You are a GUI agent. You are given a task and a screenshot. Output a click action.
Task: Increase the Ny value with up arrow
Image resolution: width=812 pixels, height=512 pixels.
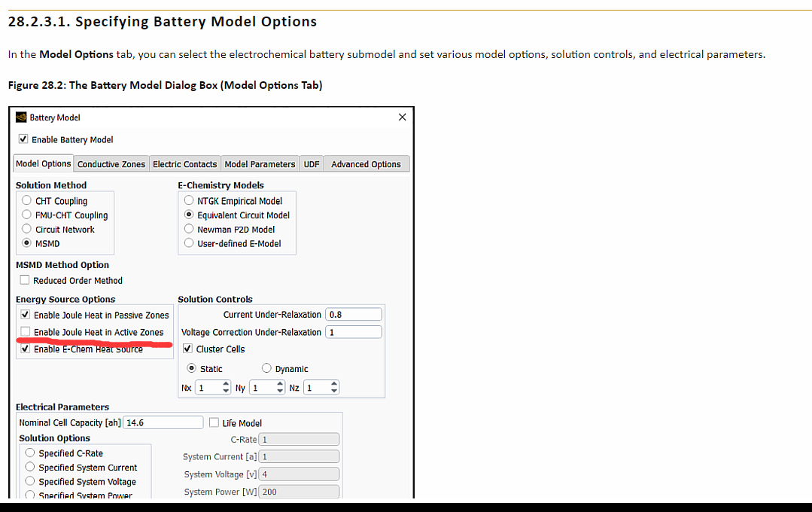(x=280, y=384)
